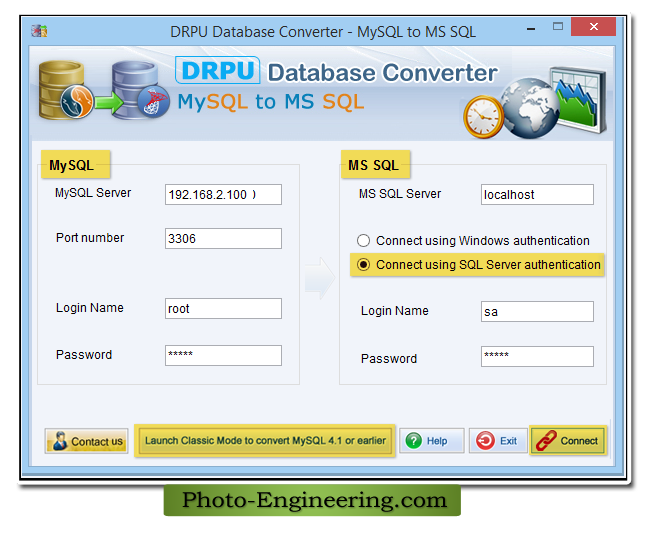646x539 pixels.
Task: Open the Contact us button
Action: pos(87,441)
